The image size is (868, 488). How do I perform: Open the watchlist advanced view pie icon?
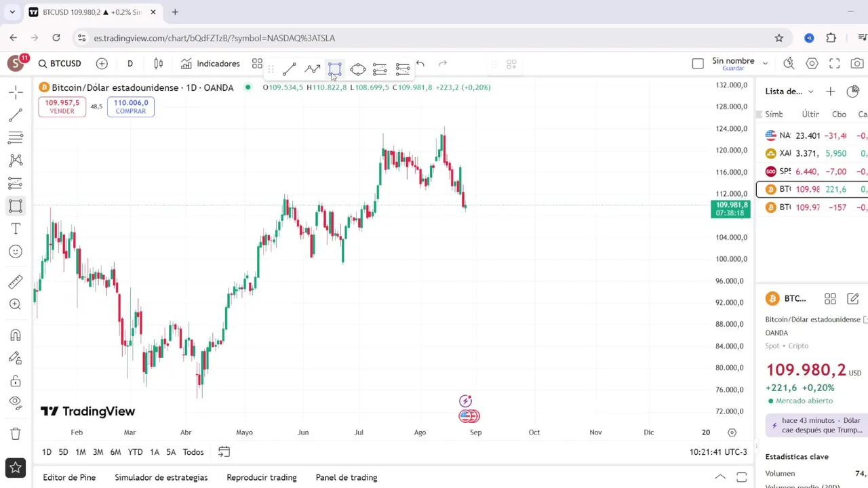point(853,91)
